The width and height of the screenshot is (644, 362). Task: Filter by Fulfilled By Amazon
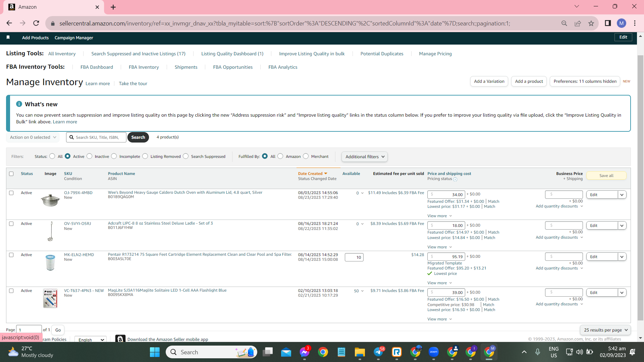click(x=280, y=156)
